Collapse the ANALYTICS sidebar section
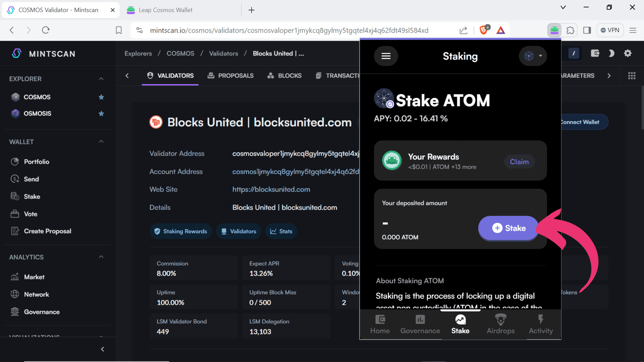 [101, 257]
